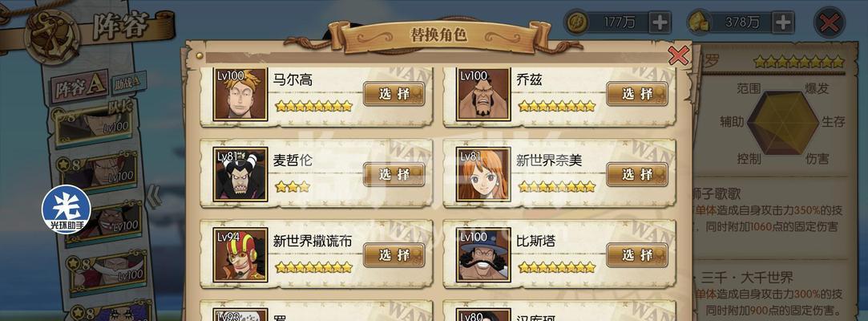The width and height of the screenshot is (868, 321).
Task: Open the 光环助手 floating assistant icon
Action: (67, 209)
